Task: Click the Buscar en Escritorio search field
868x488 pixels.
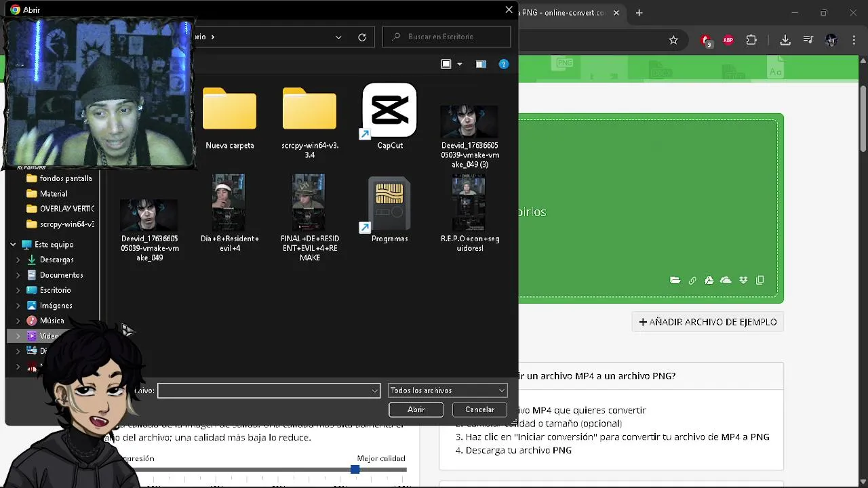Action: pos(447,37)
